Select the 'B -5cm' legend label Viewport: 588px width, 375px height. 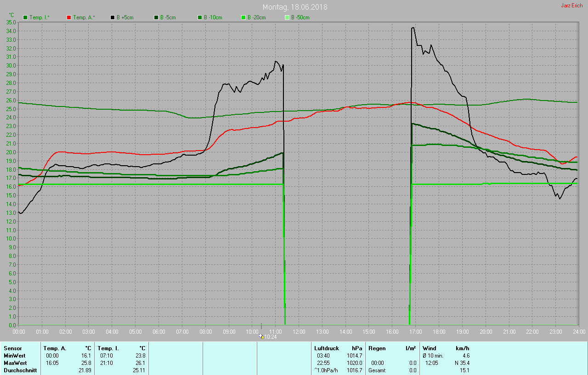pos(168,17)
